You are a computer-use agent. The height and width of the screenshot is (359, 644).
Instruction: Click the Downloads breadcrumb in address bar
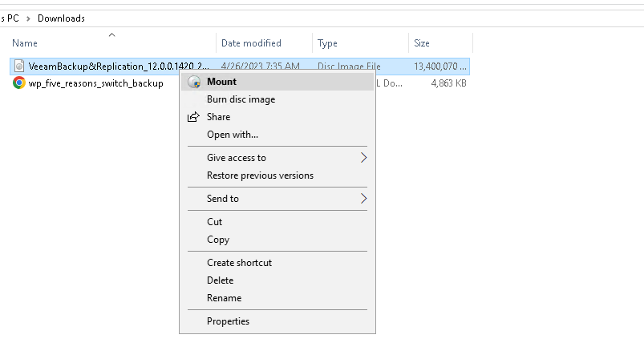[61, 18]
